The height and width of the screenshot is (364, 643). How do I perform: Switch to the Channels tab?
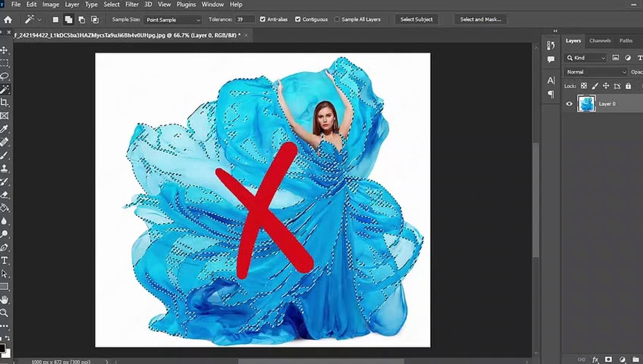pos(600,40)
